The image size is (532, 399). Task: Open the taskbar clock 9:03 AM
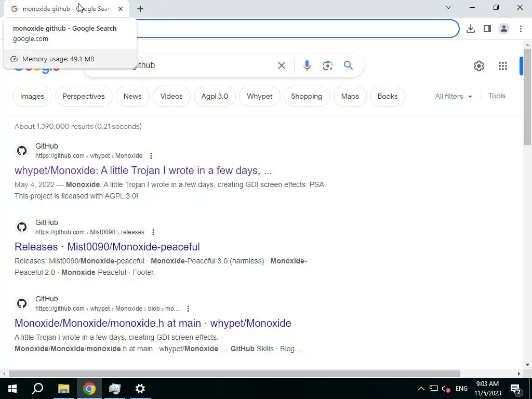coord(487,389)
